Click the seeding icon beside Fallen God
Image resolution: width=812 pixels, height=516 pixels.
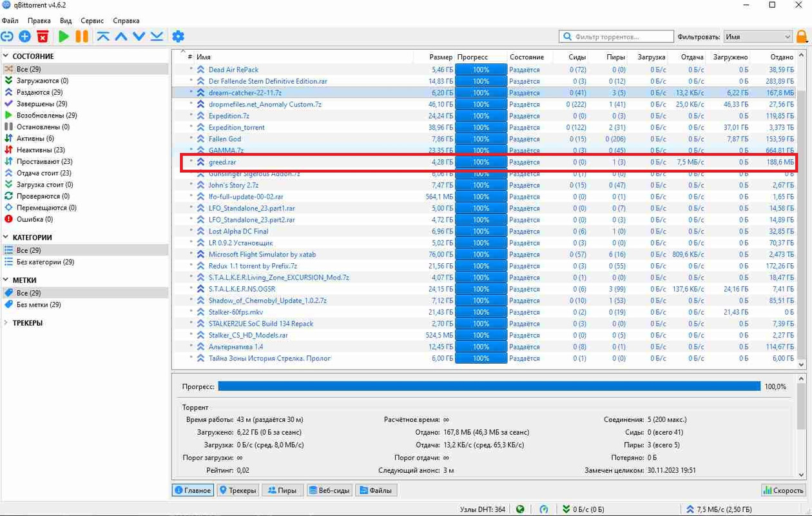tap(200, 139)
